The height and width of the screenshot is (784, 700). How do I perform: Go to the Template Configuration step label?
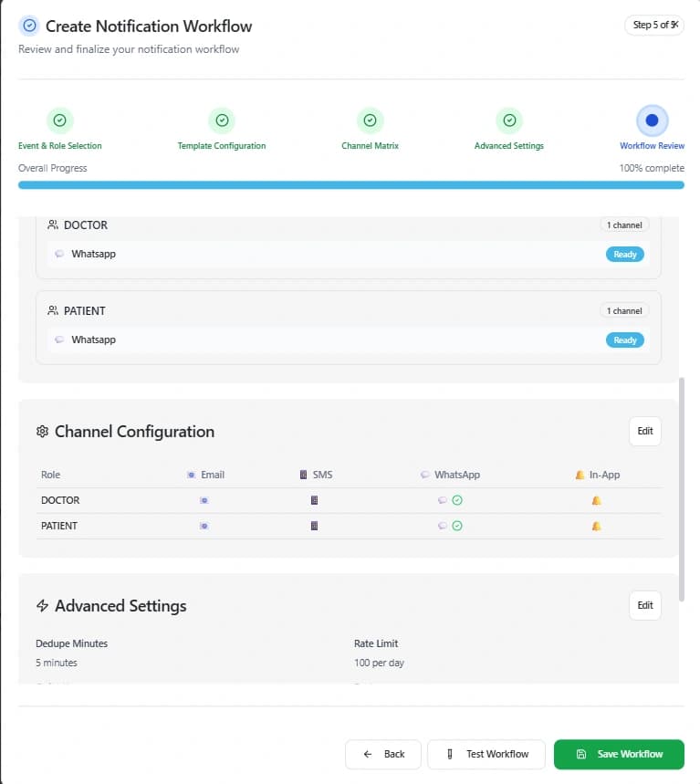tap(222, 145)
